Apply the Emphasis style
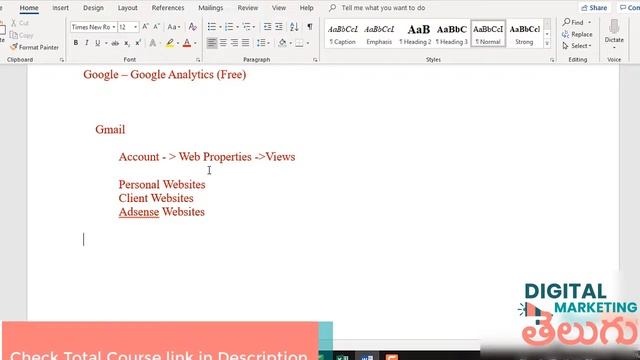This screenshot has height=360, width=640. 379,34
